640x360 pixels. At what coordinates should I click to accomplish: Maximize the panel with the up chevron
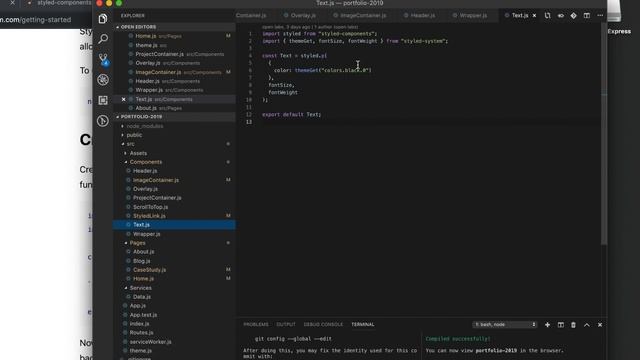coord(587,325)
